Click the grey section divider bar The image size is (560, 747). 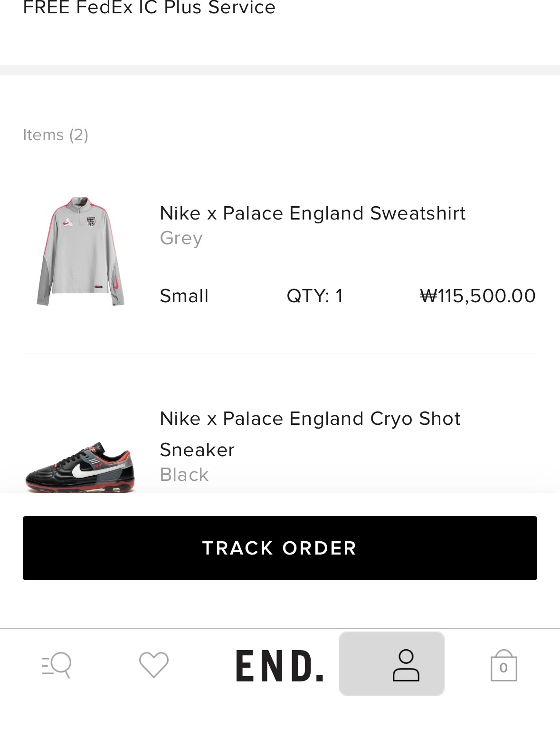(280, 70)
